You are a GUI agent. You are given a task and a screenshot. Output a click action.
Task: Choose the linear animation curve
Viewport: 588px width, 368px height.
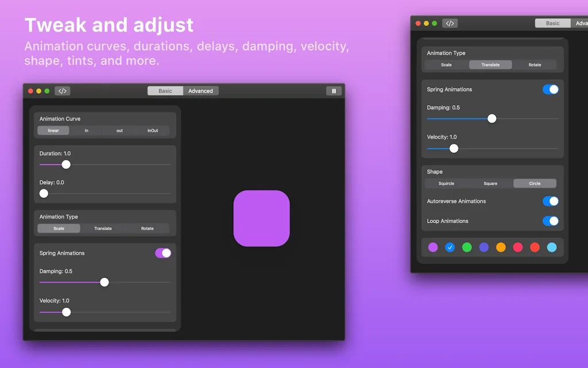pos(53,131)
